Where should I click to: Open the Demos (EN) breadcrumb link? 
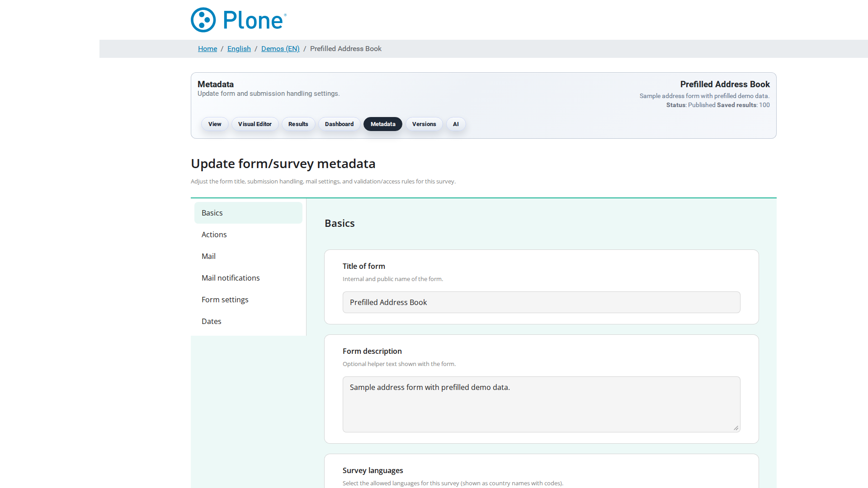[280, 49]
